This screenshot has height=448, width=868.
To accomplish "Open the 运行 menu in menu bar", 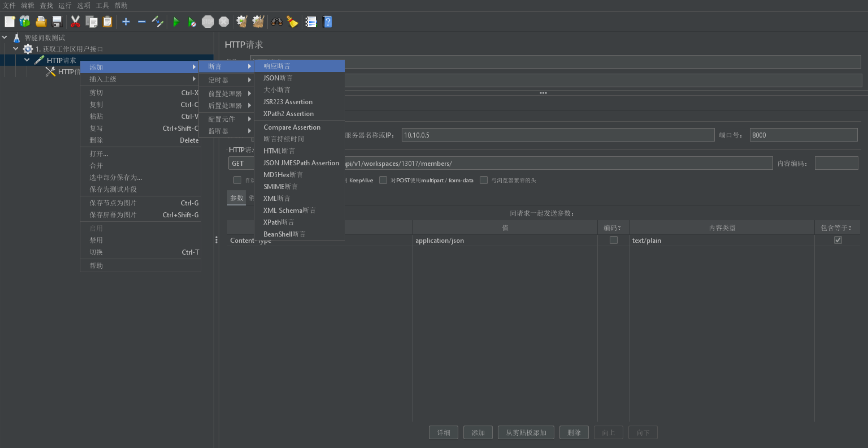I will tap(65, 5).
